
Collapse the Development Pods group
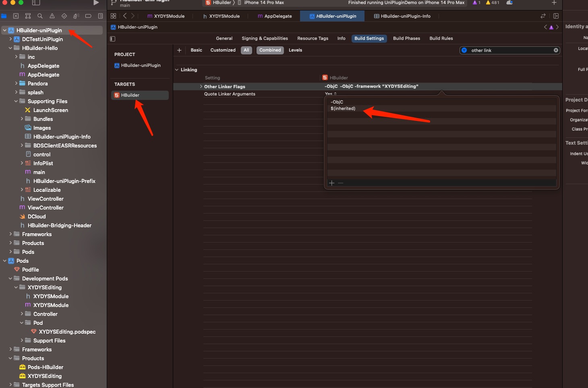coord(10,278)
